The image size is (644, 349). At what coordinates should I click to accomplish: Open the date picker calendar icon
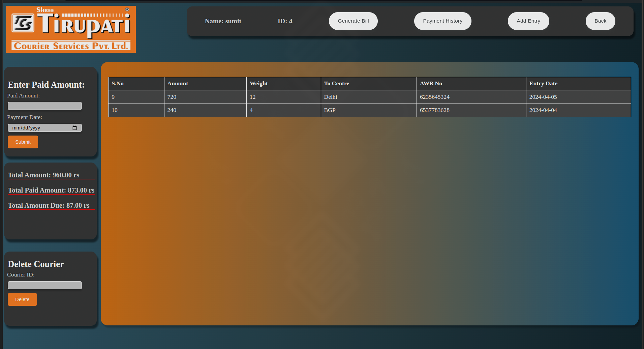(x=75, y=127)
